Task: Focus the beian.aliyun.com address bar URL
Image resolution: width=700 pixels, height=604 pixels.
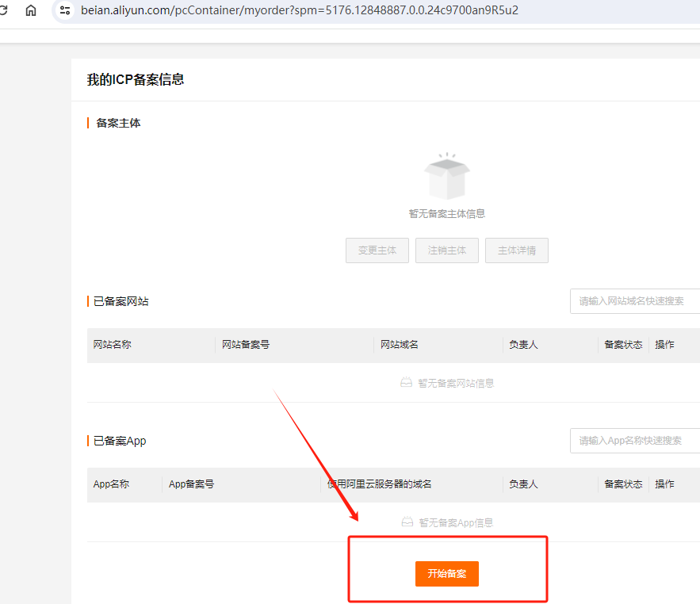Action: [x=301, y=10]
